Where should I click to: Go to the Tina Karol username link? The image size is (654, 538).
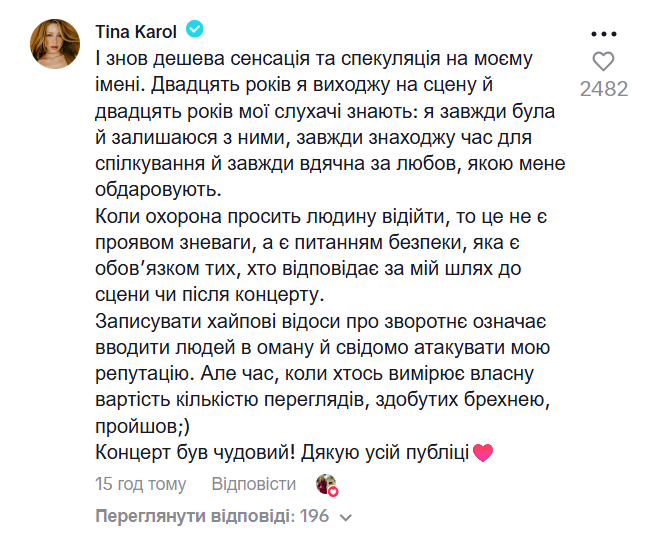(x=135, y=32)
